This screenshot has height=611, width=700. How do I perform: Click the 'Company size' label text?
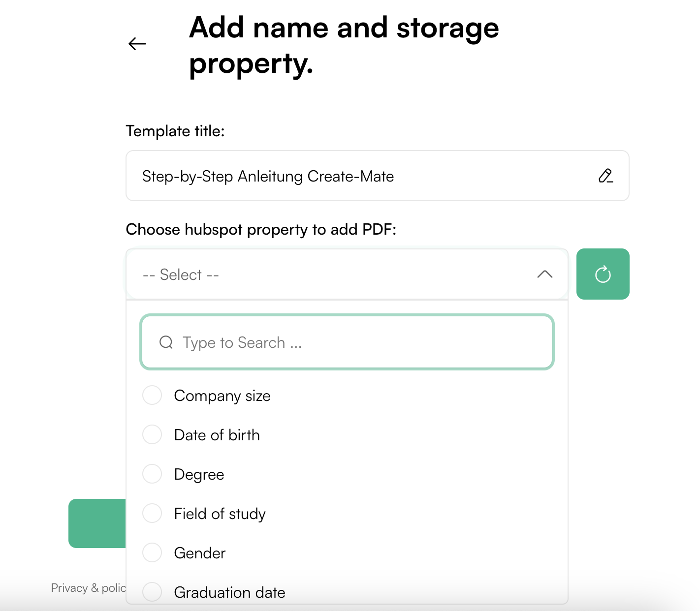(x=223, y=396)
